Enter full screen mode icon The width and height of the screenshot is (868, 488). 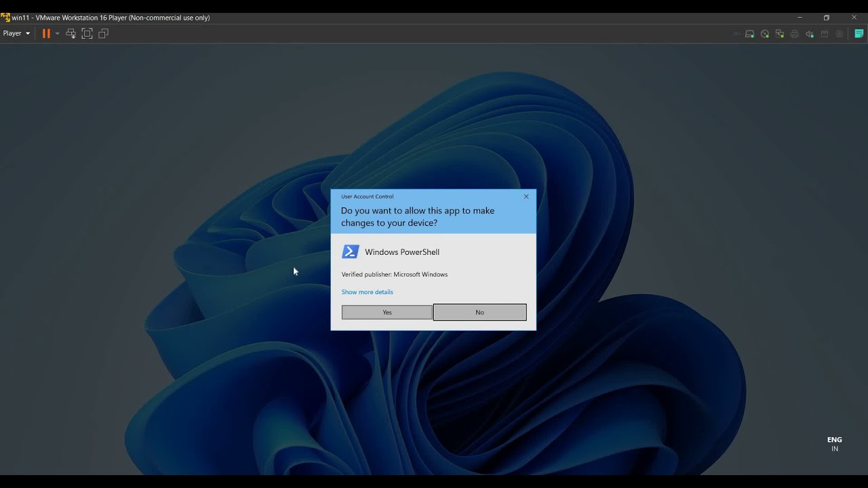coord(87,33)
